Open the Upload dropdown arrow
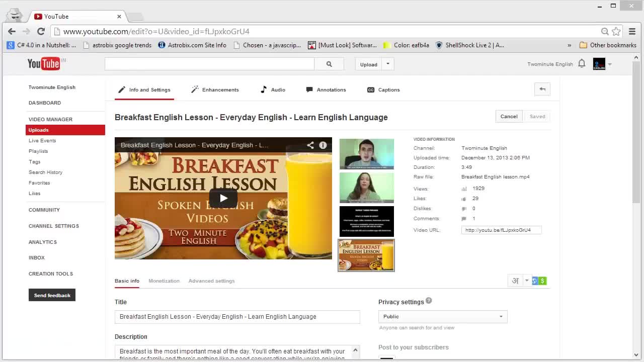The height and width of the screenshot is (362, 644). [x=388, y=64]
